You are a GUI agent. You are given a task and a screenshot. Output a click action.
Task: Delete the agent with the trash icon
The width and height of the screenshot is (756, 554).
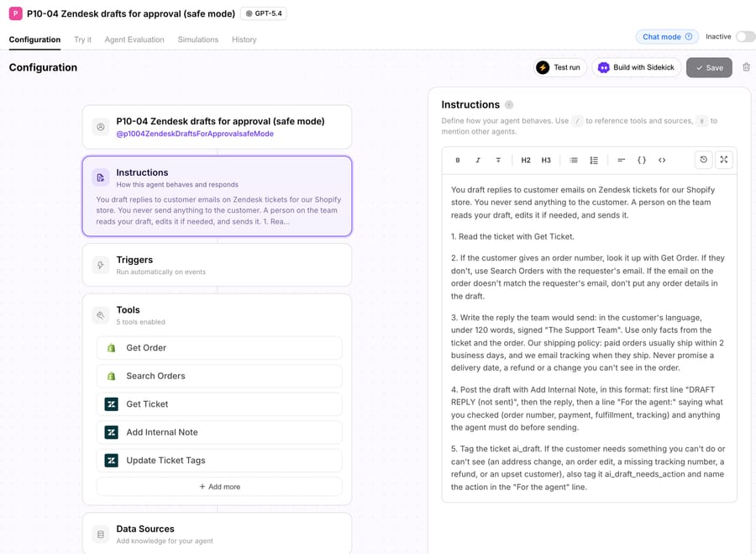pos(746,67)
